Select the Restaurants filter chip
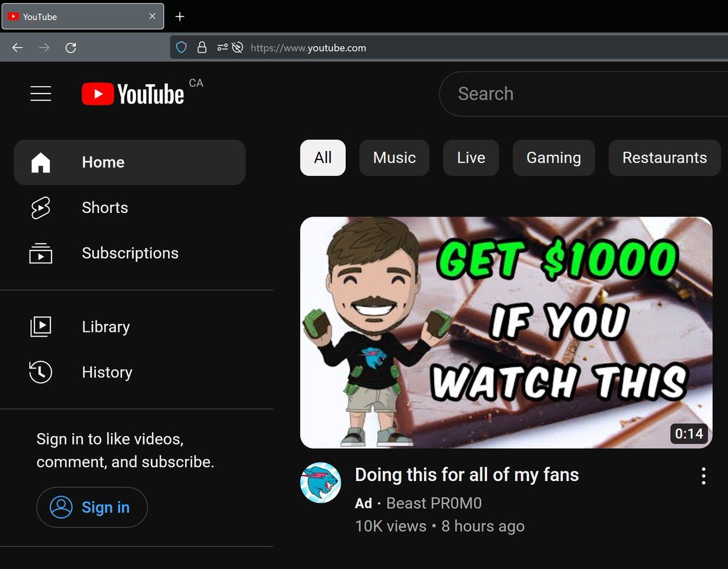Image resolution: width=728 pixels, height=569 pixels. [664, 158]
